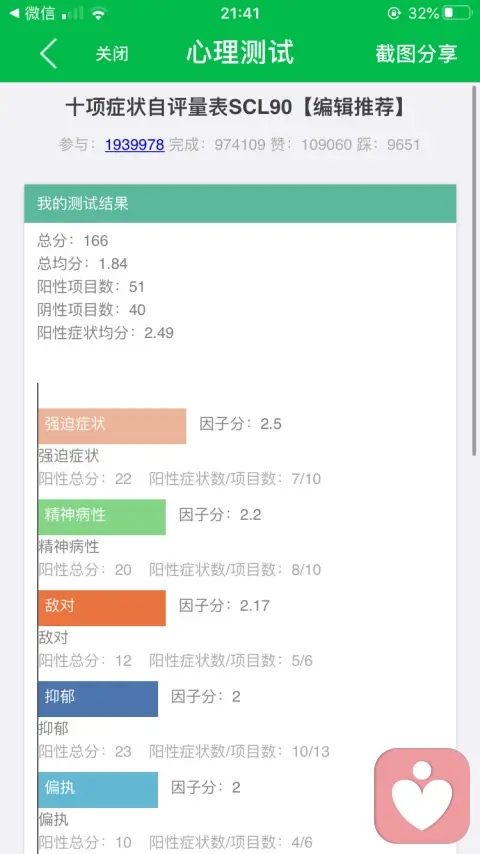This screenshot has height=854, width=480.
Task: Select the dark blue 抑郁 bar
Action: click(98, 699)
